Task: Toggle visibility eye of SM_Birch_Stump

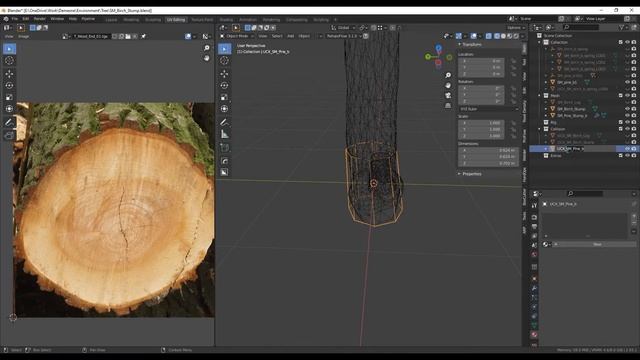Action: (x=627, y=109)
